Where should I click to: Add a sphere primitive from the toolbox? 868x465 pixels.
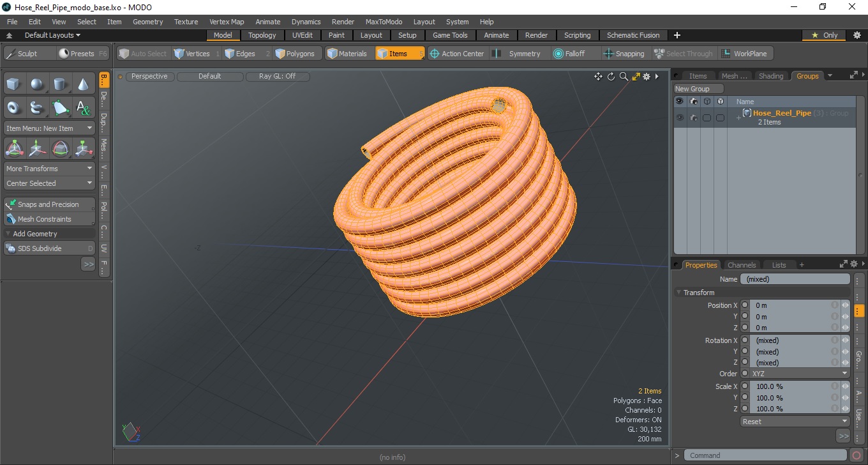pyautogui.click(x=38, y=84)
